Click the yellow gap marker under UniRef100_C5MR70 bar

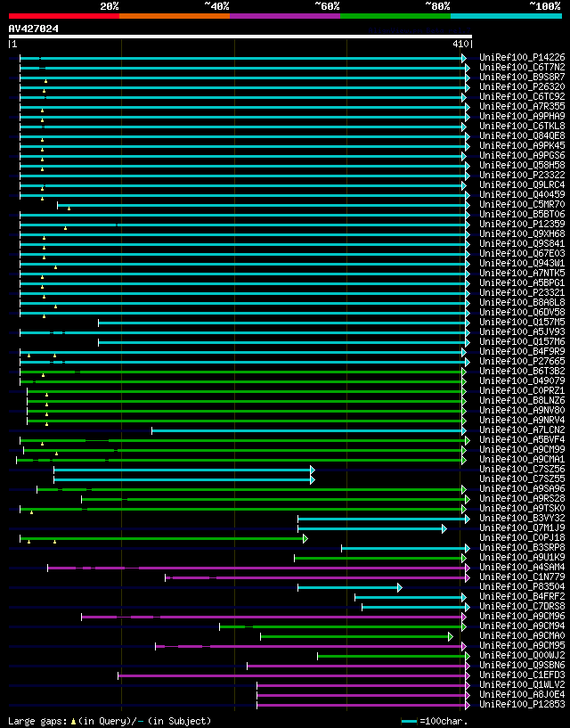pos(69,209)
